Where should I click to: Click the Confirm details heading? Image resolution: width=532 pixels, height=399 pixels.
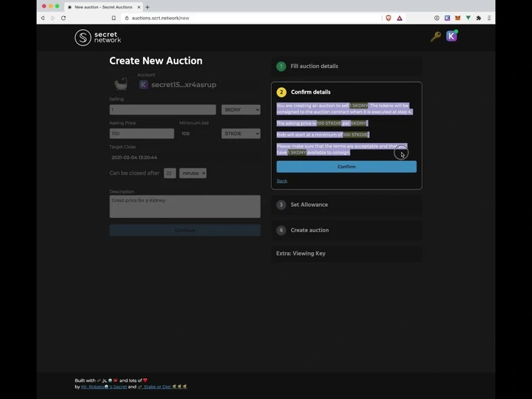[311, 92]
